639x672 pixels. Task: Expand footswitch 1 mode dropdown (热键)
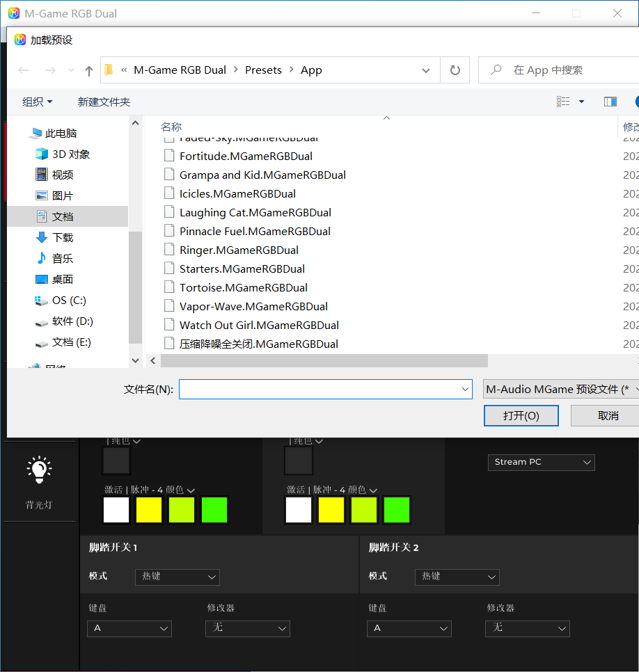177,577
